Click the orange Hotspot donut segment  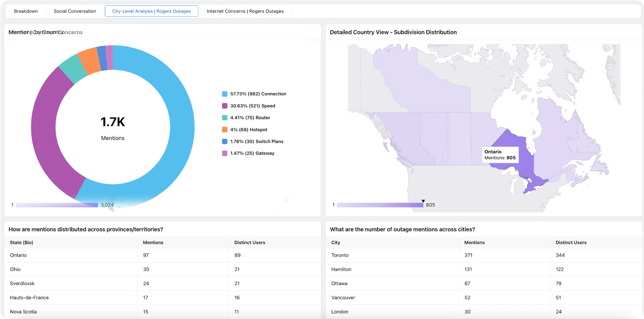tap(89, 61)
